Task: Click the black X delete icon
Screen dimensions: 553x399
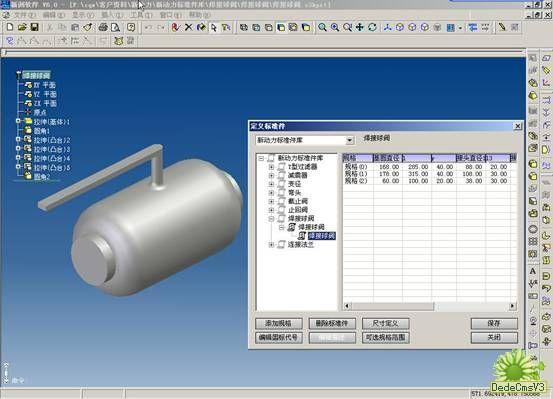Action: (x=189, y=27)
